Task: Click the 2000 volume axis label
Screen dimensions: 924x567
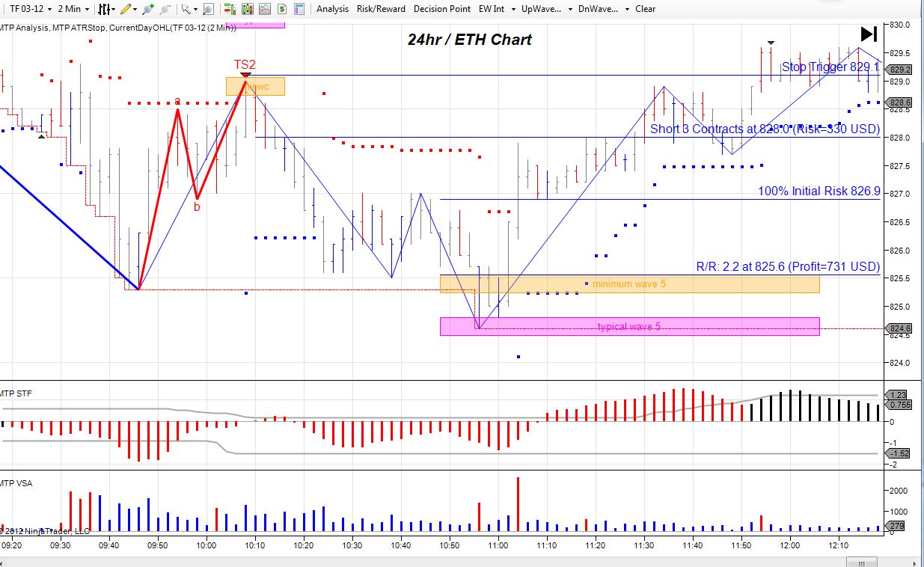Action: [899, 491]
